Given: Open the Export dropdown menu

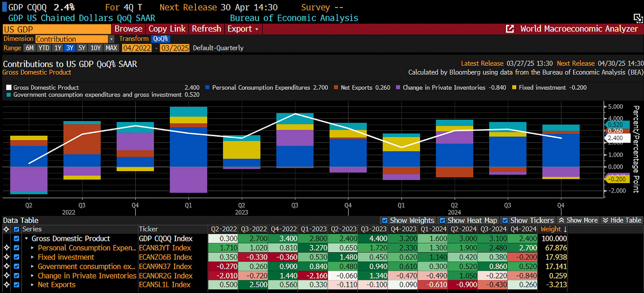Looking at the screenshot, I should coord(243,29).
